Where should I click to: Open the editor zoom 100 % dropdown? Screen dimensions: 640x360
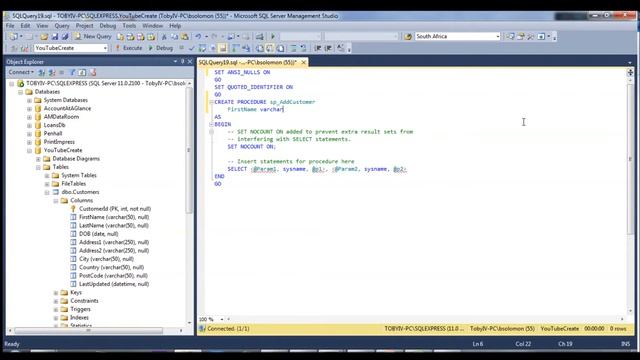pyautogui.click(x=222, y=319)
